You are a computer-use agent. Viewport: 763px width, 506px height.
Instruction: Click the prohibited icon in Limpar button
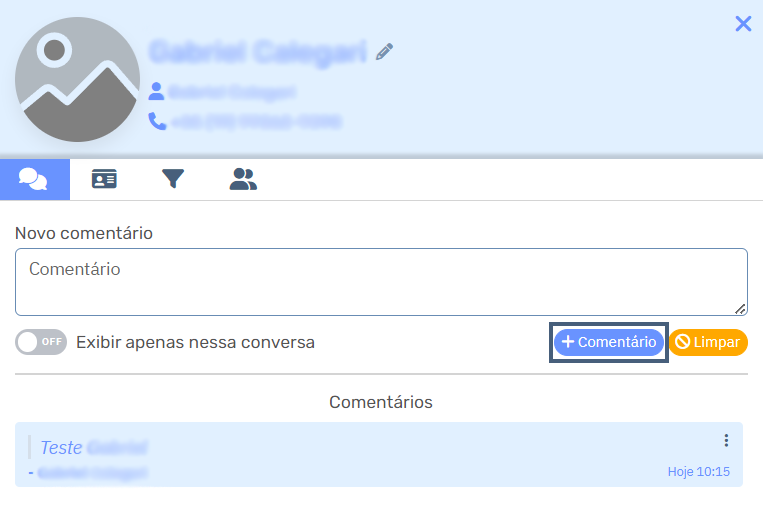point(683,342)
